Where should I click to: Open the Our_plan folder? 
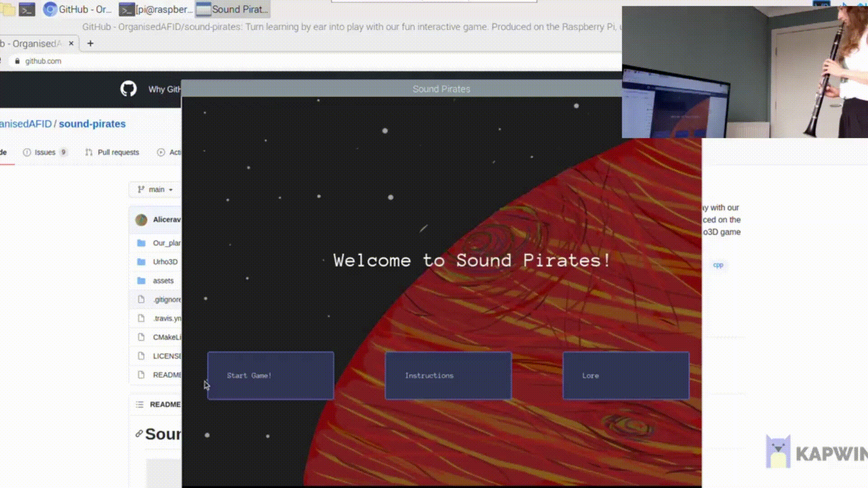coord(166,243)
